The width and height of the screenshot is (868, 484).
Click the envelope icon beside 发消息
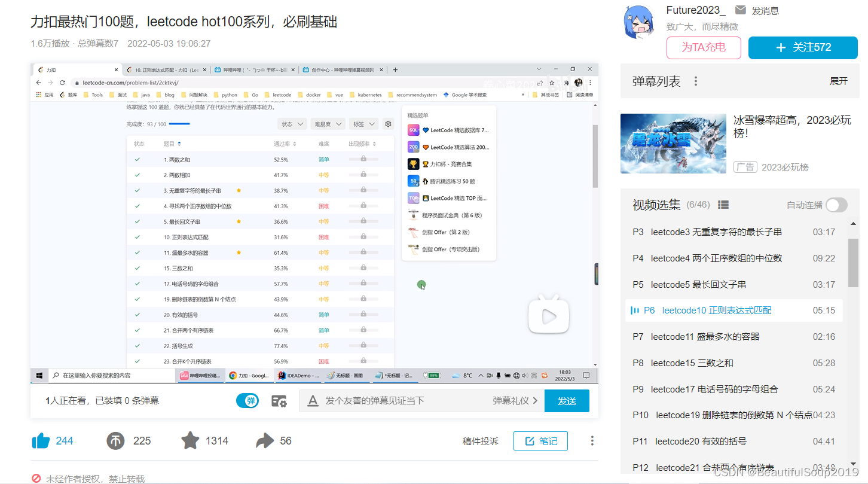point(740,10)
